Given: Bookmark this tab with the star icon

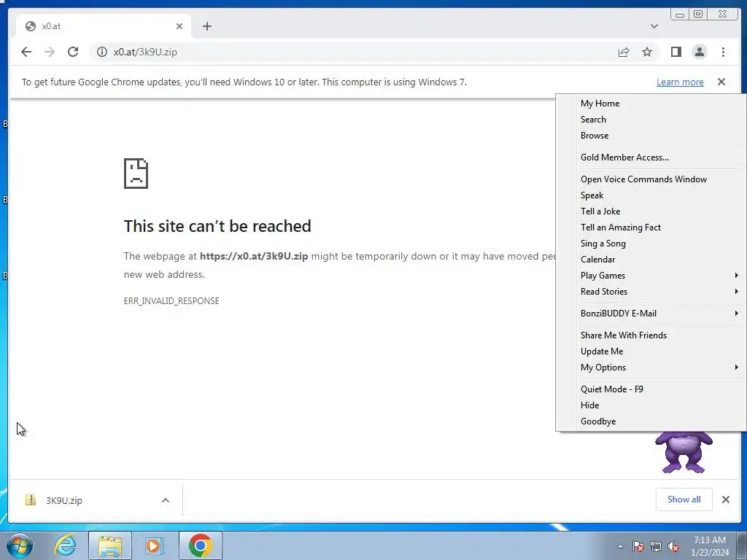Looking at the screenshot, I should pyautogui.click(x=647, y=52).
